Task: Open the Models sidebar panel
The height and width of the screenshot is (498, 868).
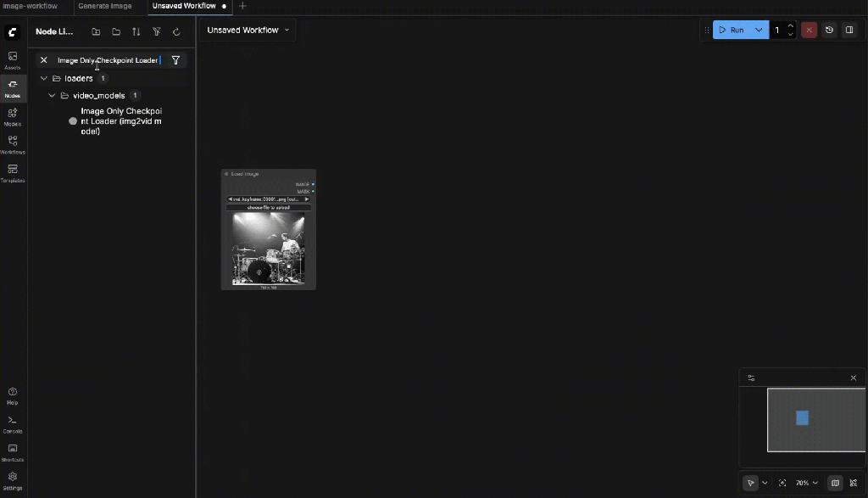Action: 13,116
